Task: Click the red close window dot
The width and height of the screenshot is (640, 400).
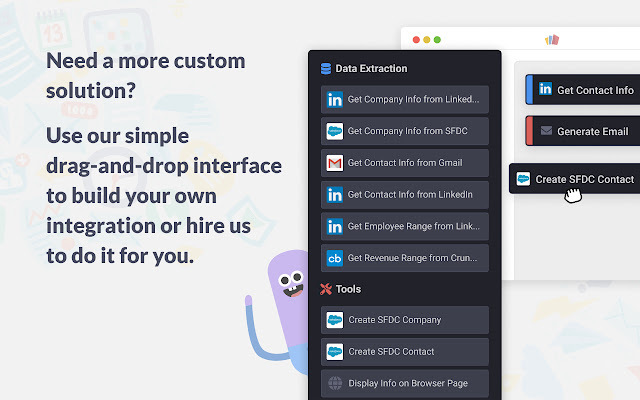Action: pyautogui.click(x=416, y=40)
